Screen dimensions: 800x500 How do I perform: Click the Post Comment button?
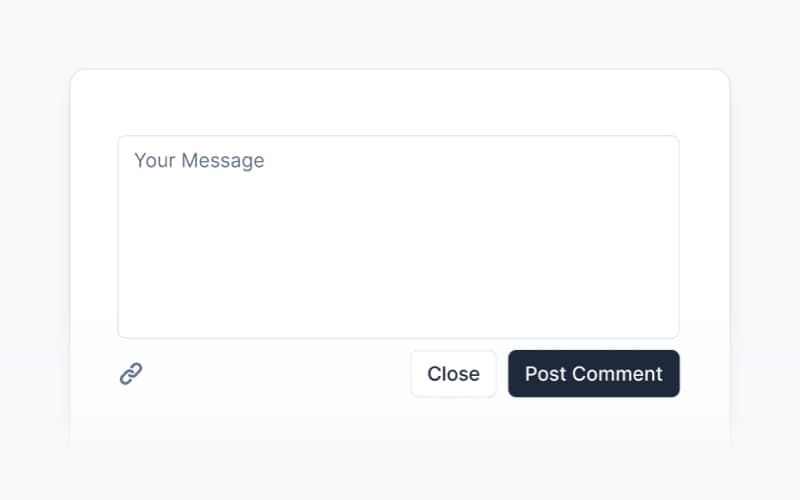click(x=593, y=374)
